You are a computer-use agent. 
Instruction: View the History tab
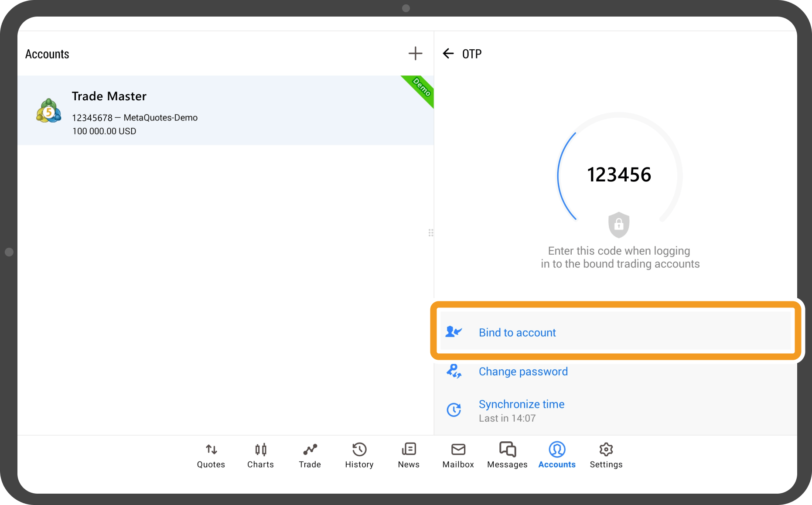click(x=359, y=455)
